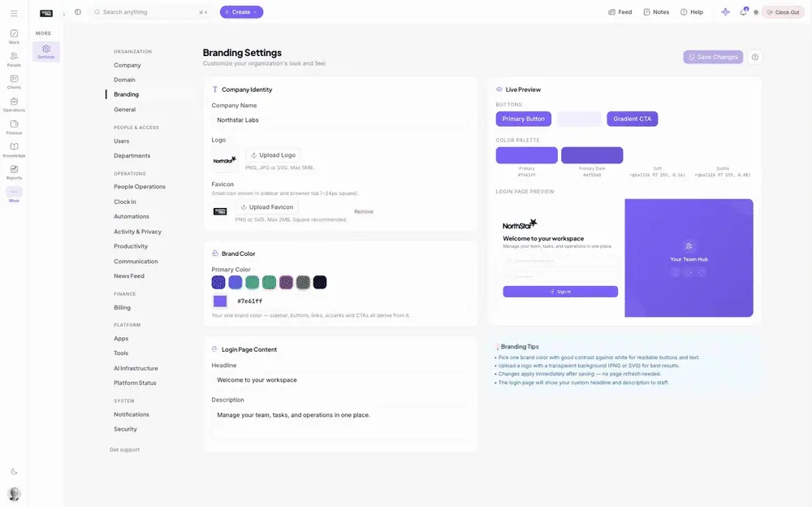Open the custom color picker square
The width and height of the screenshot is (812, 507).
[220, 301]
